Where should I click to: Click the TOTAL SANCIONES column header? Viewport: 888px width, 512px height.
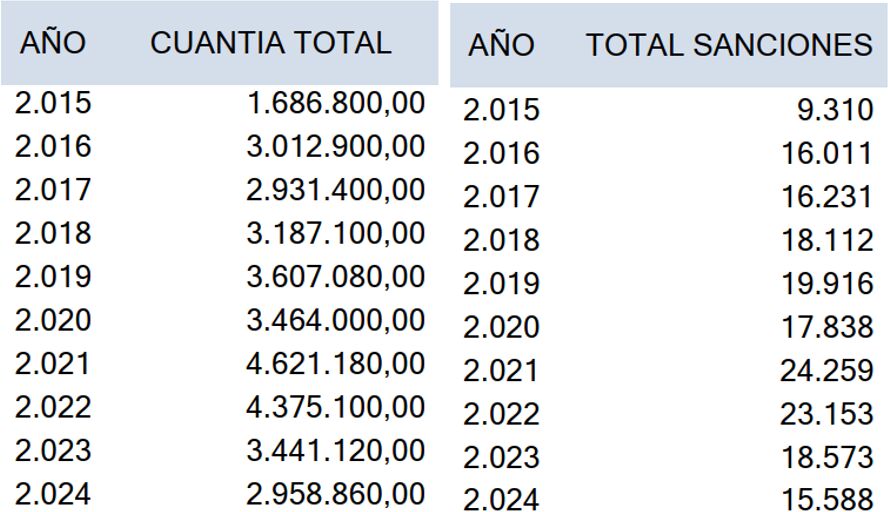[729, 45]
